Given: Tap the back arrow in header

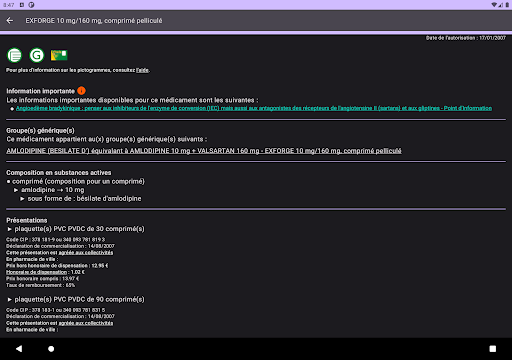Looking at the screenshot, I should [x=10, y=21].
